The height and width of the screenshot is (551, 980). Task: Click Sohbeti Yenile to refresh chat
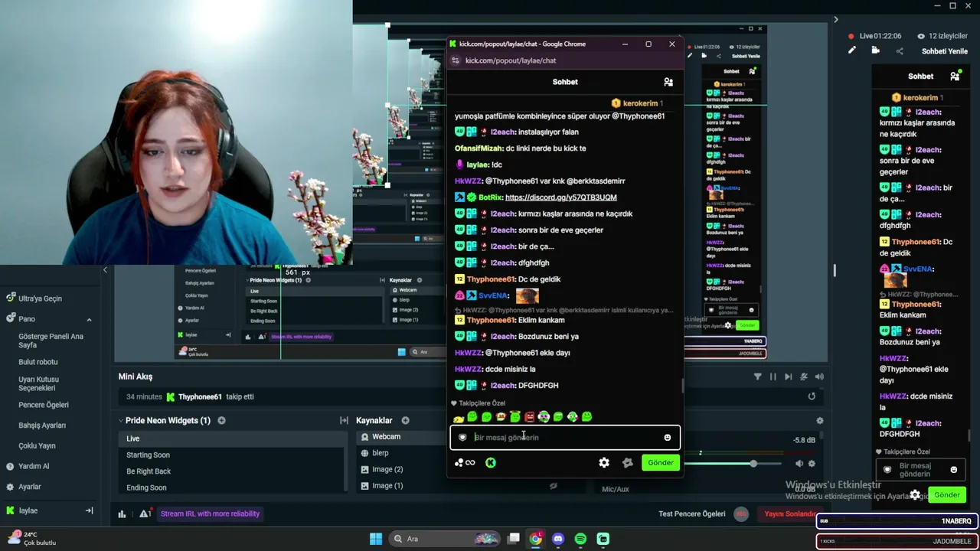click(x=945, y=51)
